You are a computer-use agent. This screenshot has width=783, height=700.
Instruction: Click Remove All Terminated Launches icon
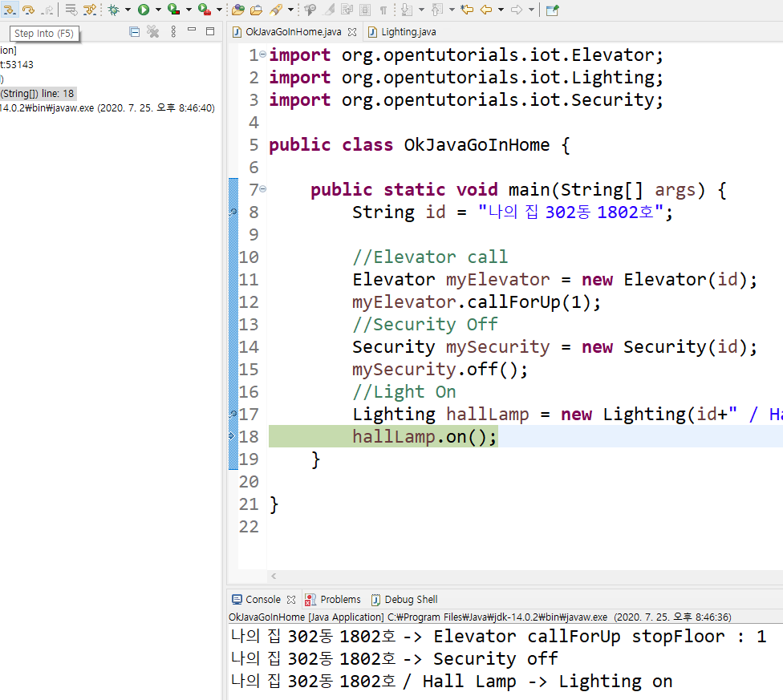coord(152,32)
